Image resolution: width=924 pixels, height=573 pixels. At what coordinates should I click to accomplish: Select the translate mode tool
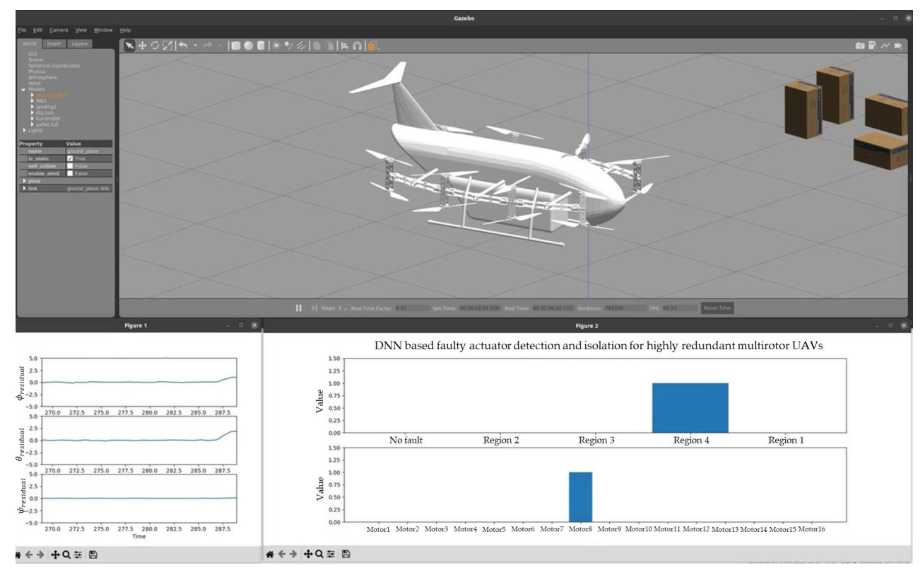(142, 46)
